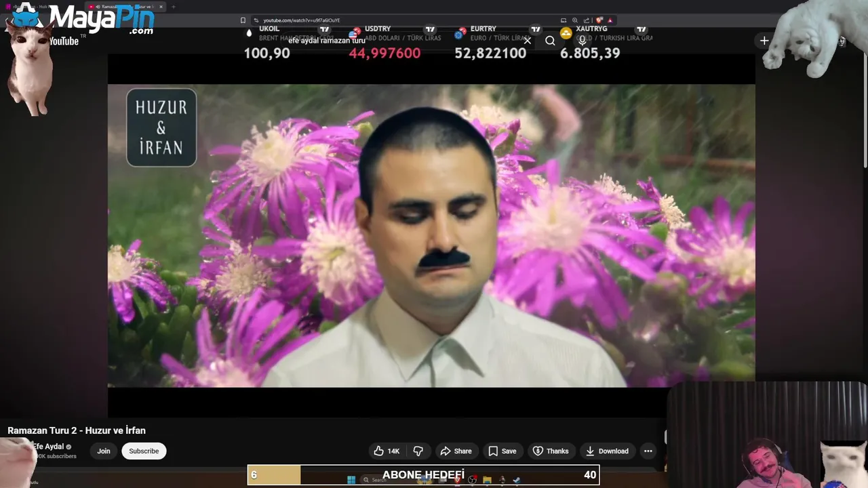
Task: Open site settings icon in the address bar
Action: click(x=256, y=20)
